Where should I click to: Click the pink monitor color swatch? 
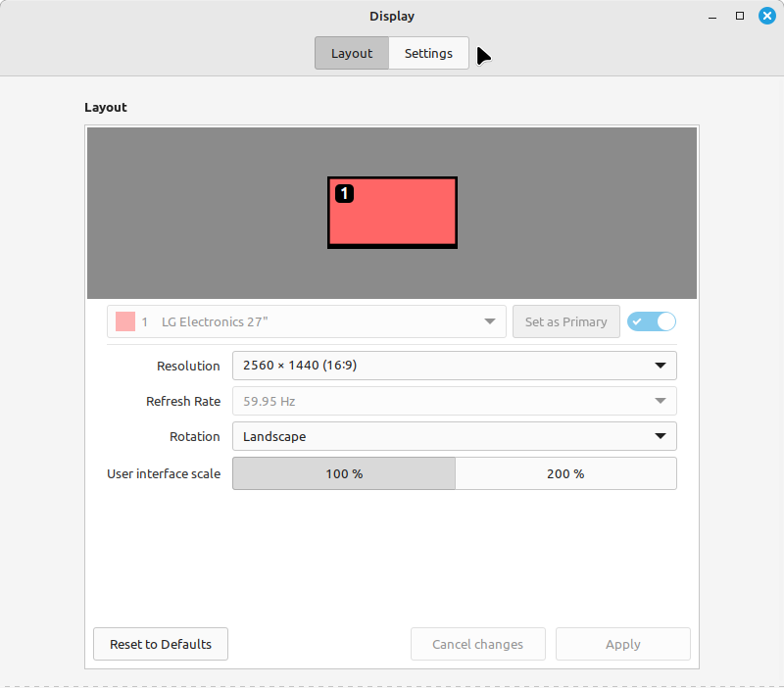pyautogui.click(x=125, y=321)
